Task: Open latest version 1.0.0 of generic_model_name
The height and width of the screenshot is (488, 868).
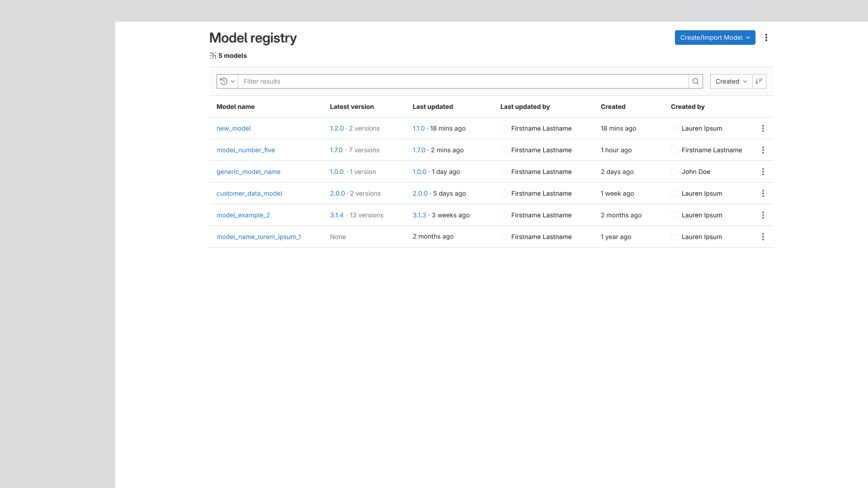Action: coord(337,172)
